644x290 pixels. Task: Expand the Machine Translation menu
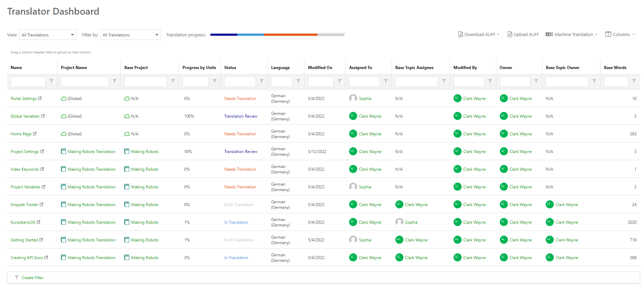point(571,34)
